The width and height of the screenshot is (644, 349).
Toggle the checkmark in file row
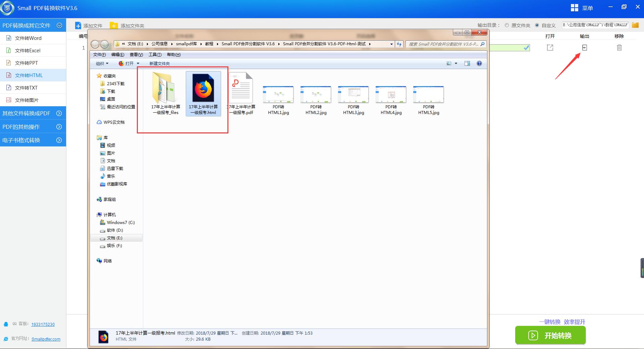(x=526, y=48)
